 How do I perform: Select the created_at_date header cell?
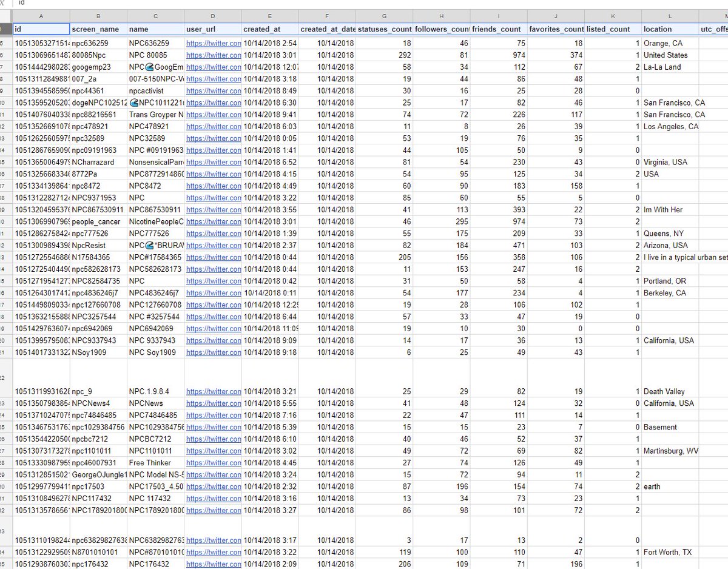pyautogui.click(x=328, y=29)
